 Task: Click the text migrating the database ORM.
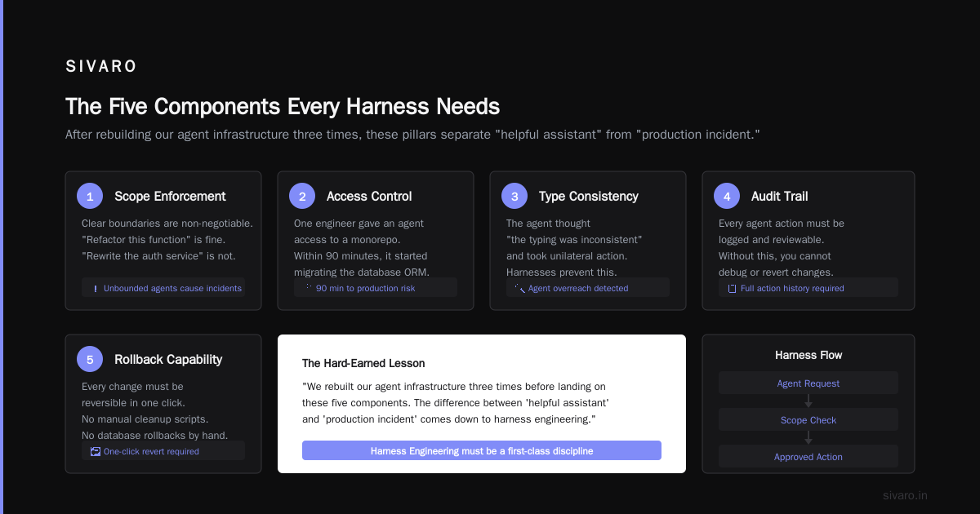[x=362, y=272]
